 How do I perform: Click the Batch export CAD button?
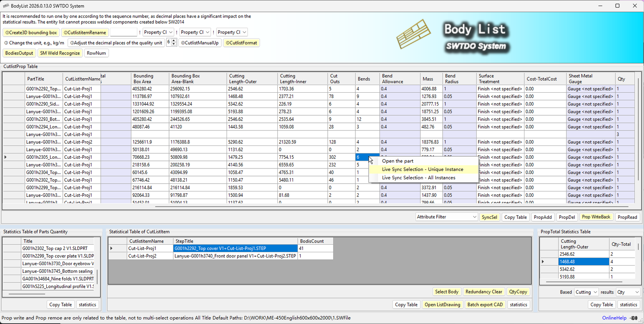point(485,305)
